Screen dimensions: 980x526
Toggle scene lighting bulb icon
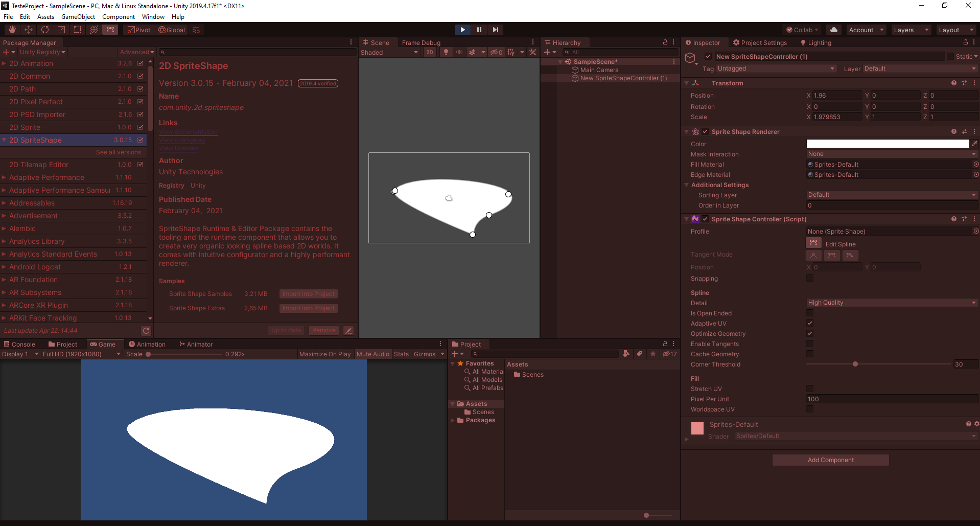coord(446,52)
